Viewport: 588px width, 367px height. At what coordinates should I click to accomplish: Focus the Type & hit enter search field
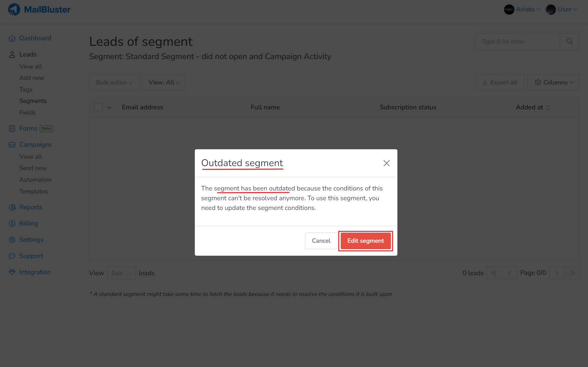pos(517,42)
